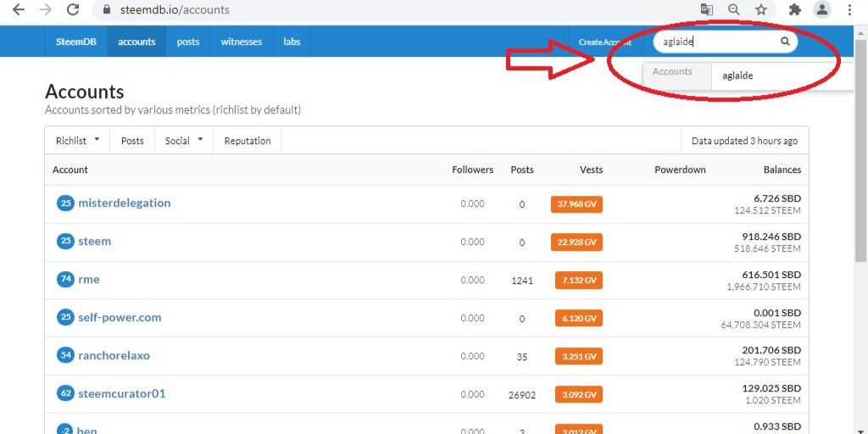Click the Followers column header
The width and height of the screenshot is (868, 434).
472,170
